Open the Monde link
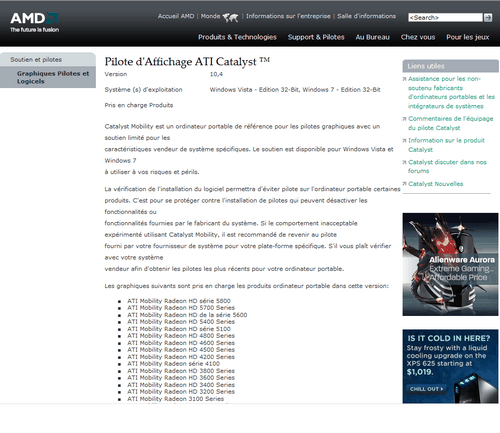Viewport: 500px width, 433px height. coord(210,16)
